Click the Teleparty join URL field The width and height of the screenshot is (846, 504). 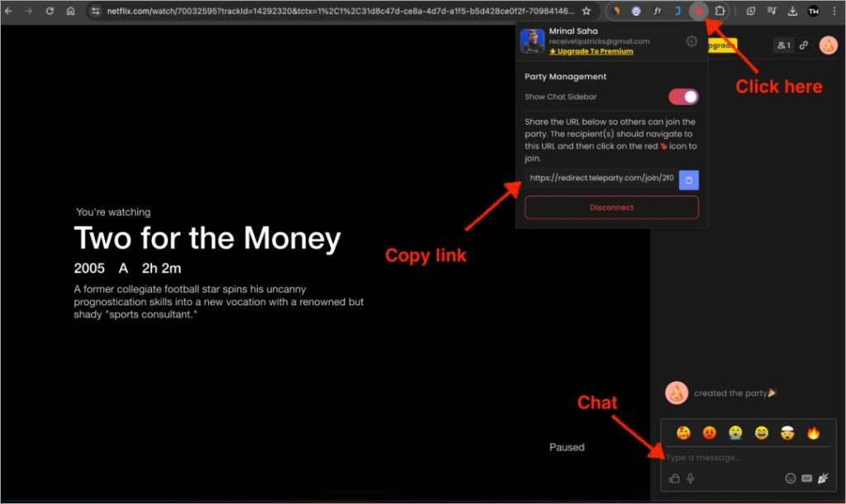coord(601,178)
